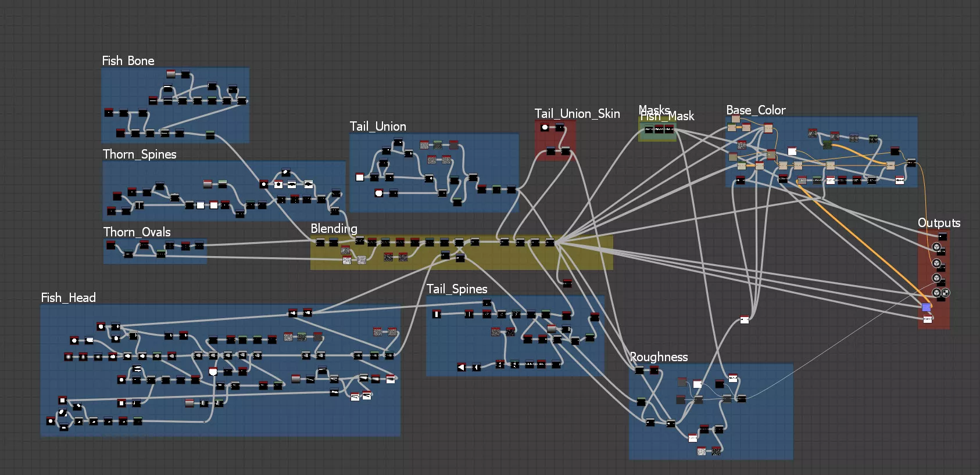Viewport: 980px width, 475px height.
Task: Select the Thorn_Ovals frame title
Action: click(137, 232)
